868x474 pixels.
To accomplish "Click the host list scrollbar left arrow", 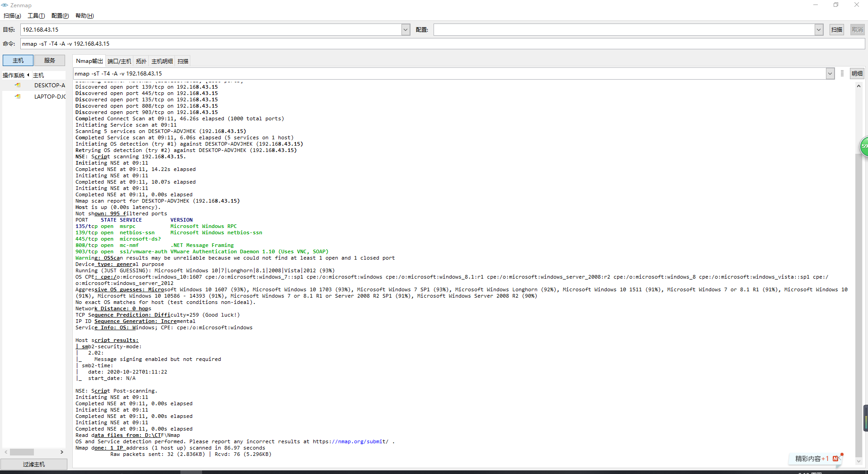I will (6, 452).
